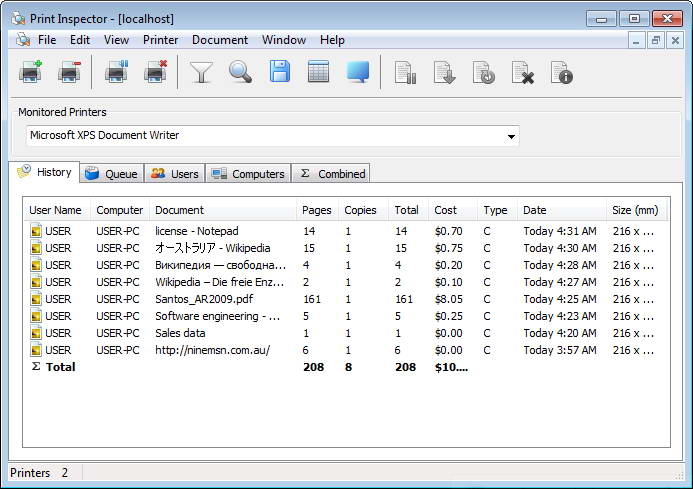Sort by the Type column header
The image size is (693, 489).
pyautogui.click(x=495, y=210)
